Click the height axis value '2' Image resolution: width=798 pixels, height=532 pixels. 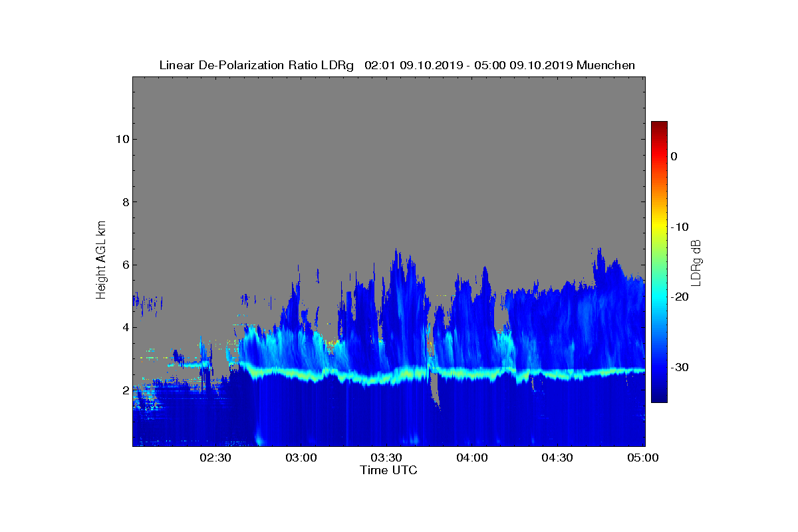point(124,390)
